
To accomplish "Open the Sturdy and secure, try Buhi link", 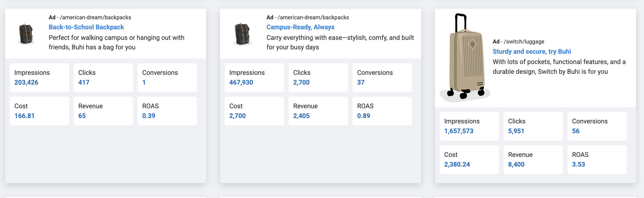I will point(532,52).
